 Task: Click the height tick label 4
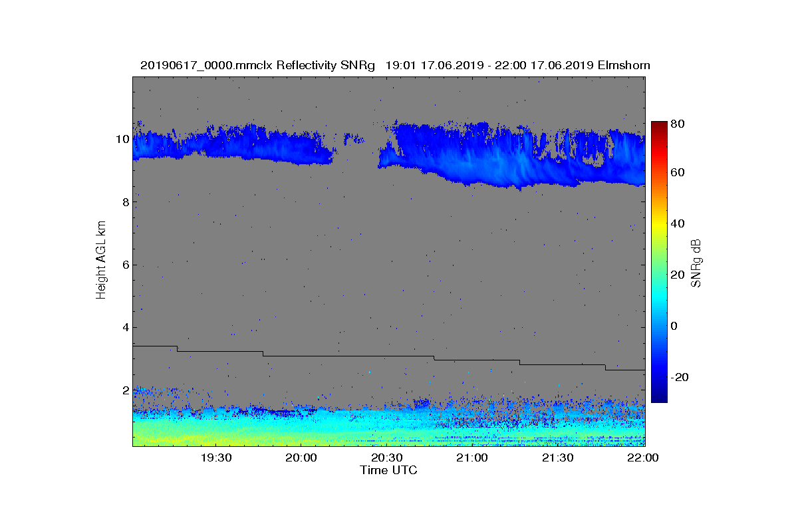124,327
